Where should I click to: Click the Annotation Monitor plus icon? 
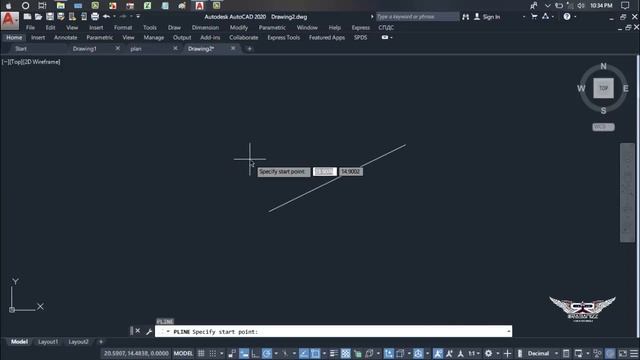point(507,353)
